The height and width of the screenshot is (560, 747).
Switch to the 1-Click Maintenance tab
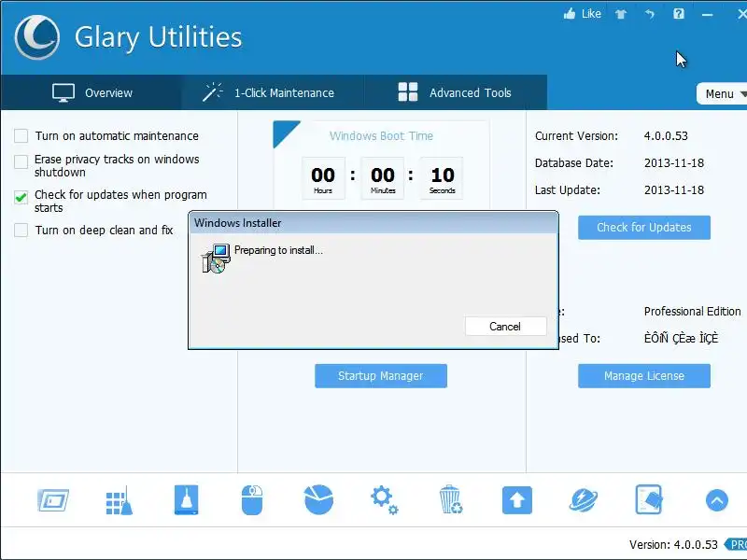[273, 92]
